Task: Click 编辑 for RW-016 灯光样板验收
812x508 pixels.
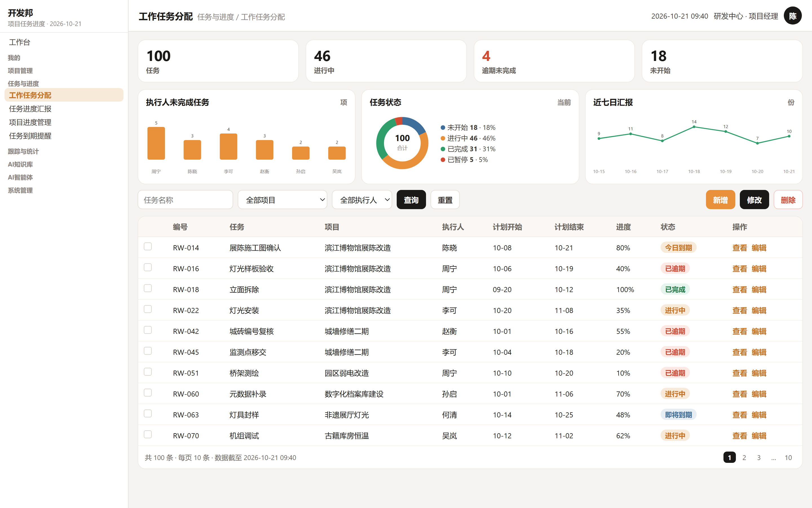Action: pyautogui.click(x=759, y=269)
